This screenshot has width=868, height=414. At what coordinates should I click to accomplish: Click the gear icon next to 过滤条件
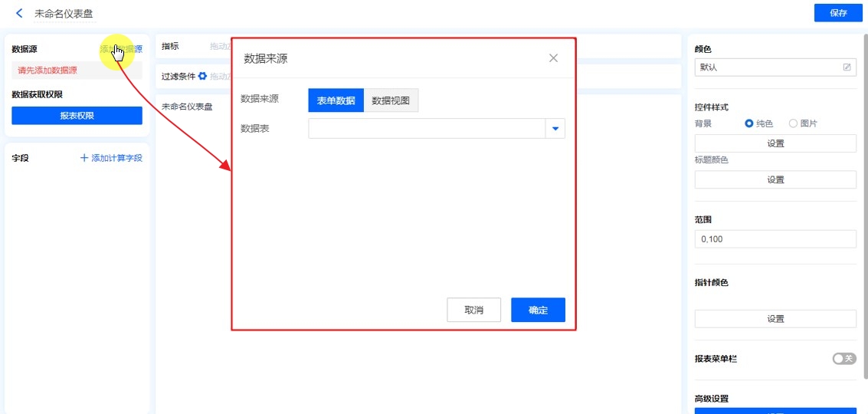click(x=202, y=77)
